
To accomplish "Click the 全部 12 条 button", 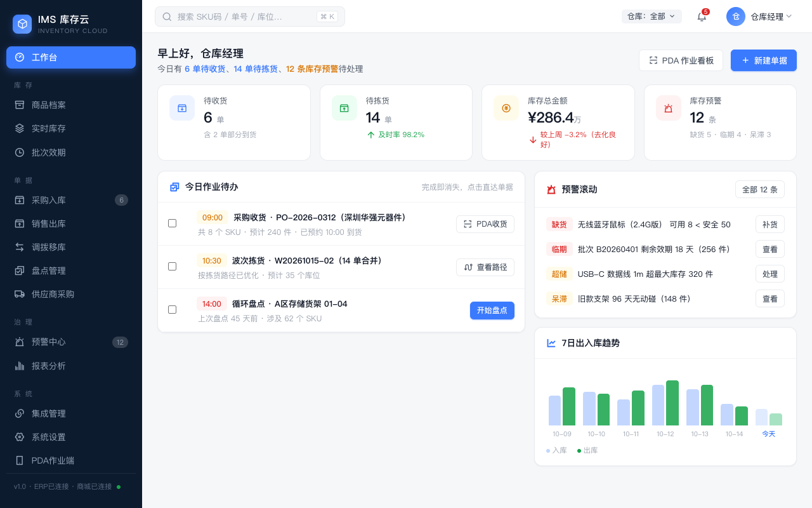I will tap(760, 189).
